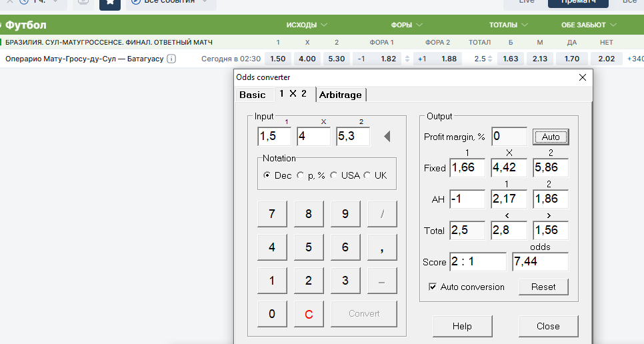Image resolution: width=644 pixels, height=344 pixels.
Task: Toggle the Auto conversion checkbox
Action: point(433,287)
